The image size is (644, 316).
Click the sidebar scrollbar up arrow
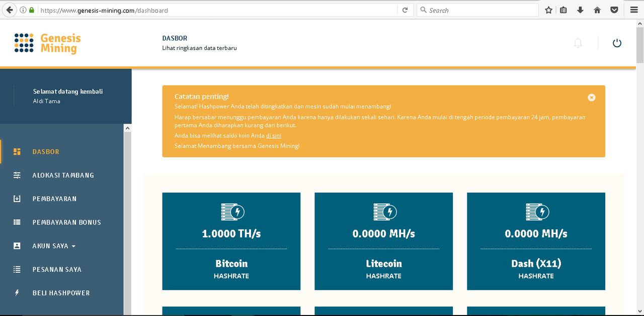(127, 129)
